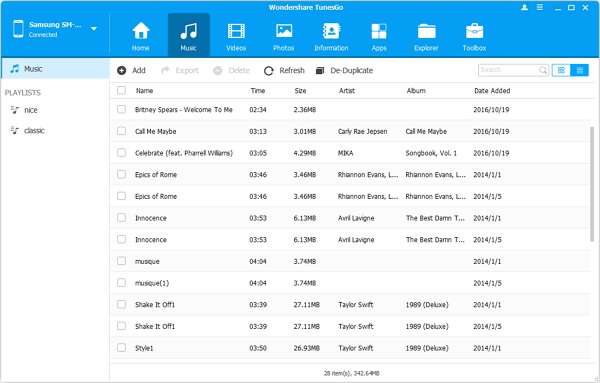
Task: Open the Information section
Action: tap(331, 36)
